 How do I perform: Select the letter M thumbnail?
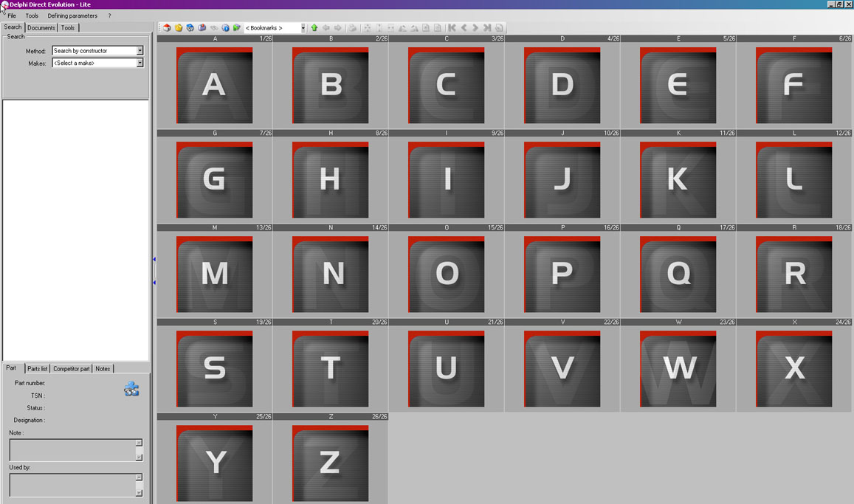click(x=215, y=275)
